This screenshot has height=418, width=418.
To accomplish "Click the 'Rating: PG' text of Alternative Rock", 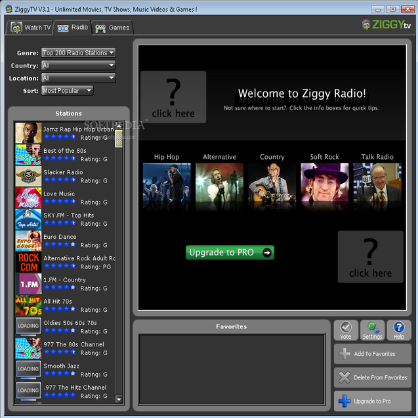I will click(96, 267).
